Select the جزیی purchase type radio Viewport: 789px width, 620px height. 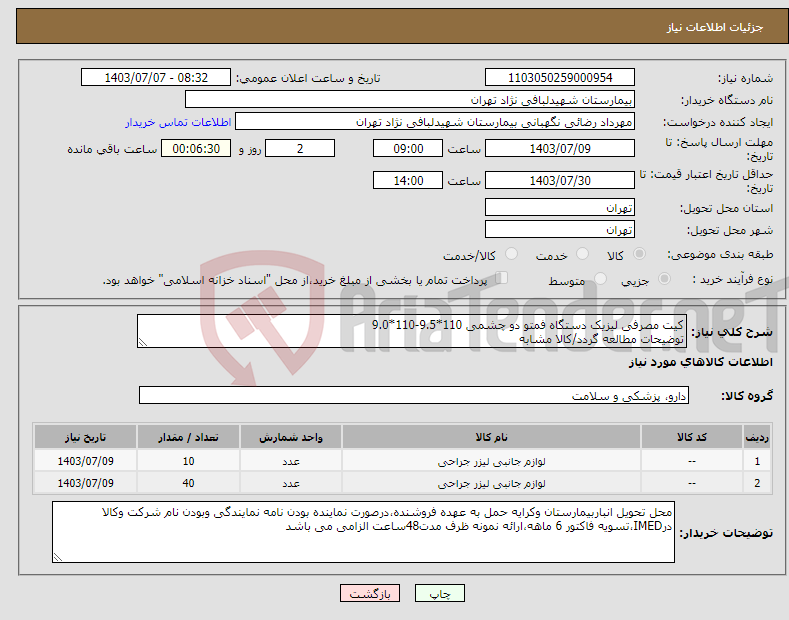pos(664,279)
